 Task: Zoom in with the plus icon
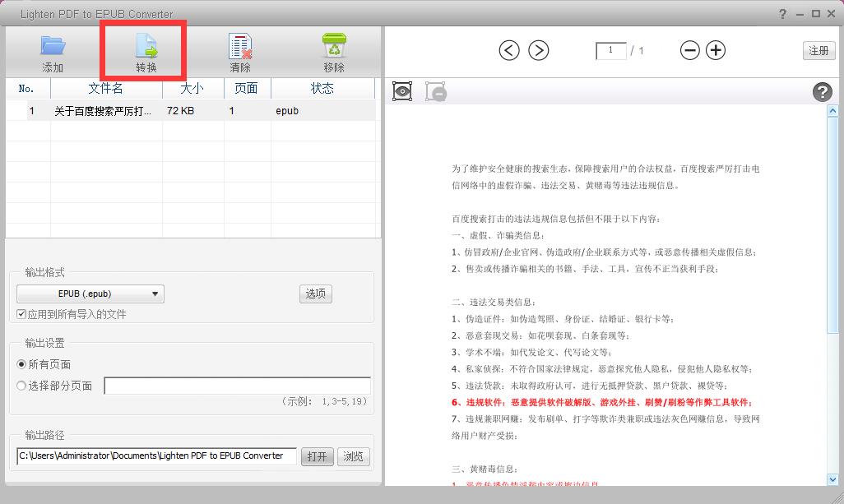pyautogui.click(x=716, y=50)
